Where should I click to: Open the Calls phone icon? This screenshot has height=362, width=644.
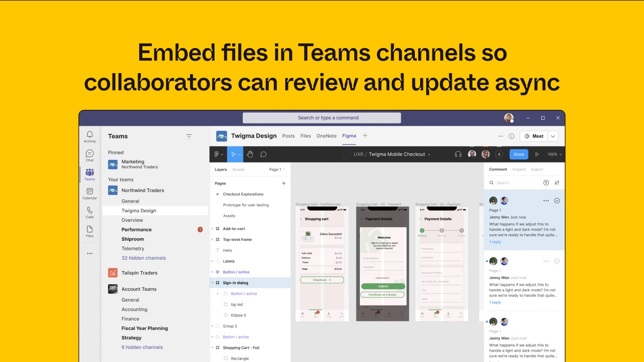pyautogui.click(x=90, y=210)
